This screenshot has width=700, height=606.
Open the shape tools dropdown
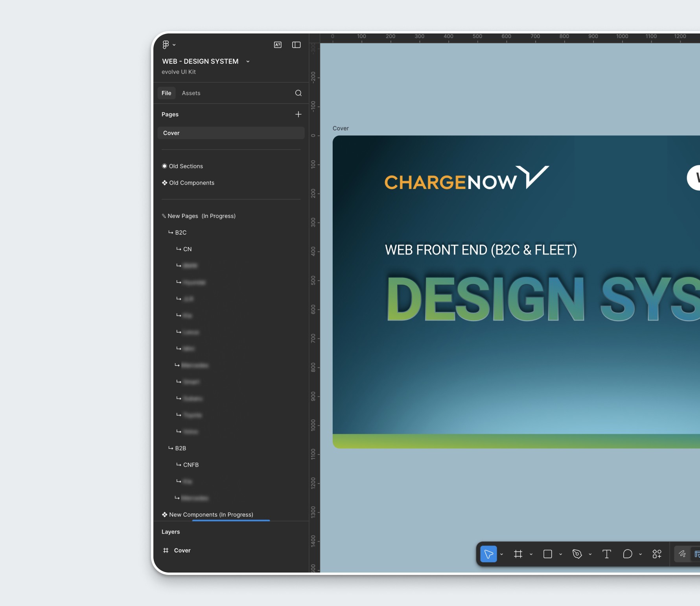tap(560, 554)
